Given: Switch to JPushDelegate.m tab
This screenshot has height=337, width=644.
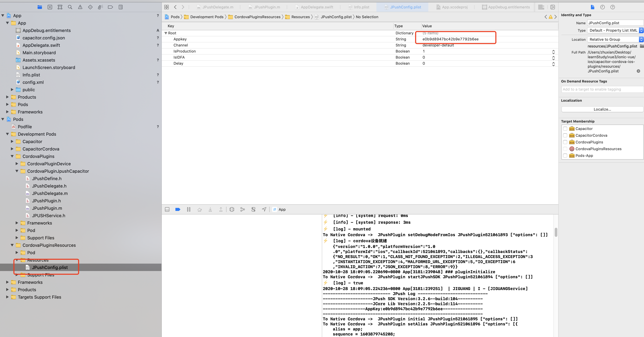Looking at the screenshot, I should tap(215, 7).
